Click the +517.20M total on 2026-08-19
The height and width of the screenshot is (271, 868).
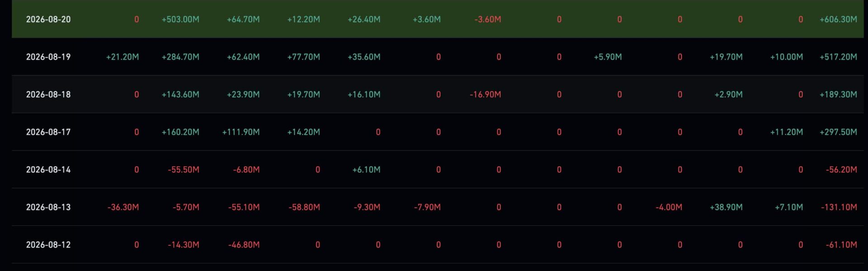(838, 57)
